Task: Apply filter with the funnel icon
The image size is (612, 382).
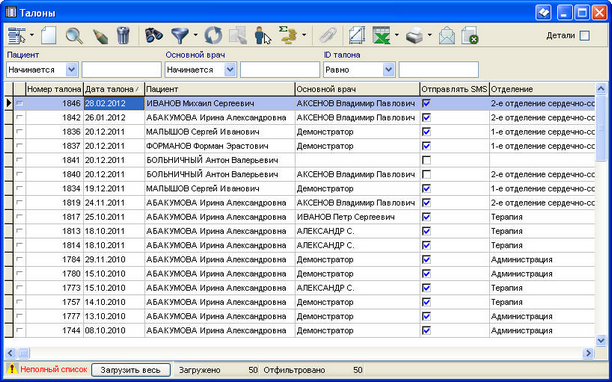Action: (180, 36)
